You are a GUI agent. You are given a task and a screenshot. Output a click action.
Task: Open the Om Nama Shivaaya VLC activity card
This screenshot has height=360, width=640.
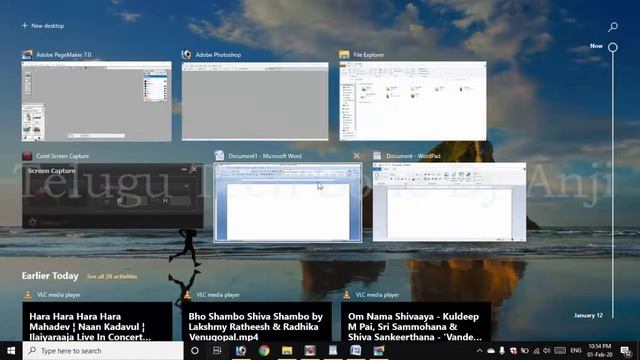click(x=416, y=322)
